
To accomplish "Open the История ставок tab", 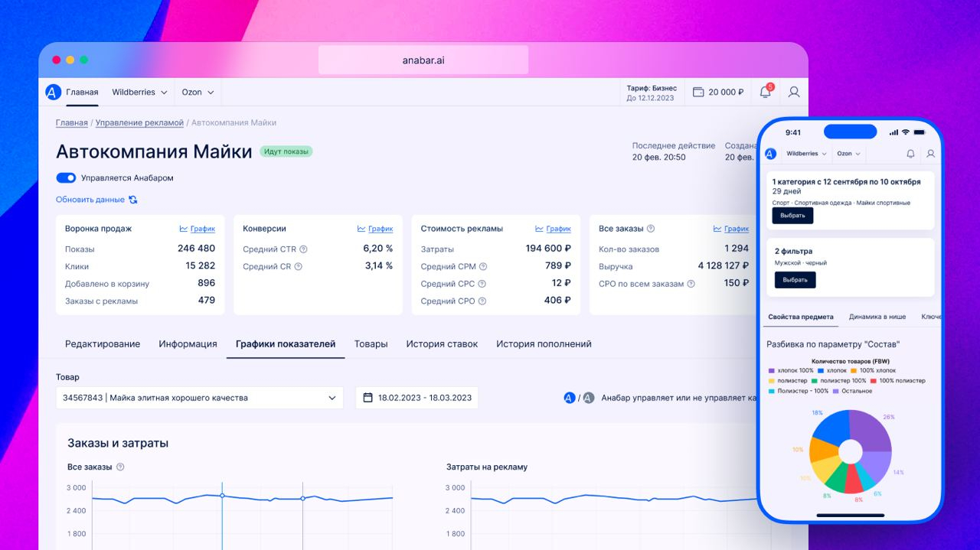I will [442, 344].
